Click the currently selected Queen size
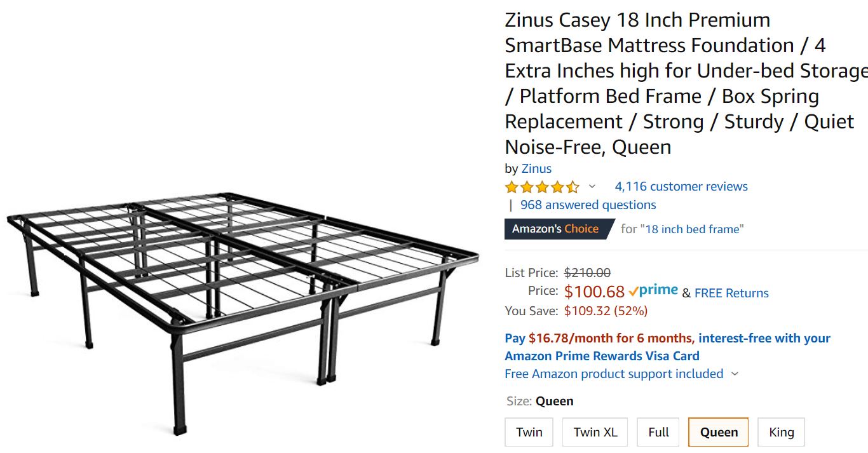Screen dimensions: 868x453 pos(718,432)
